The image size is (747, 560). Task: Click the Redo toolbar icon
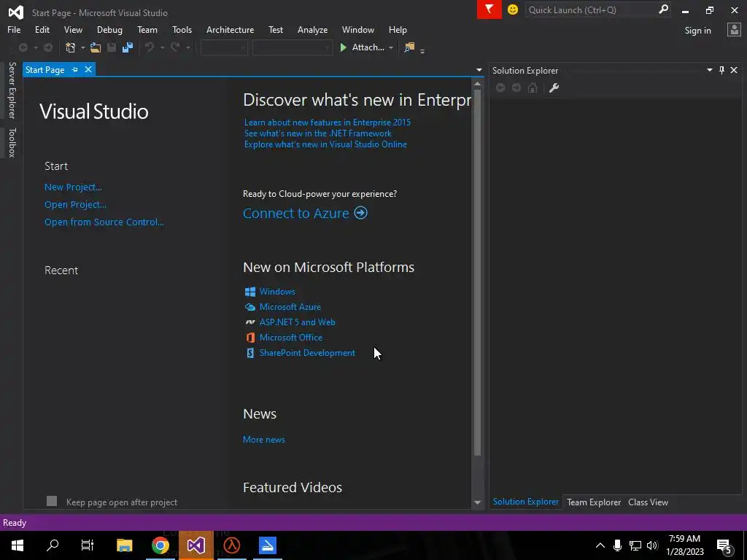(175, 47)
